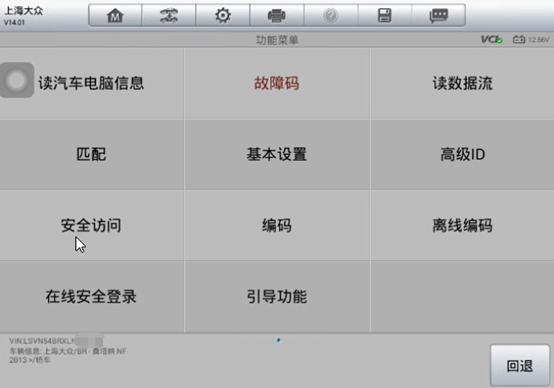Check the VCI connection status icon
This screenshot has height=388, width=554.
(491, 40)
